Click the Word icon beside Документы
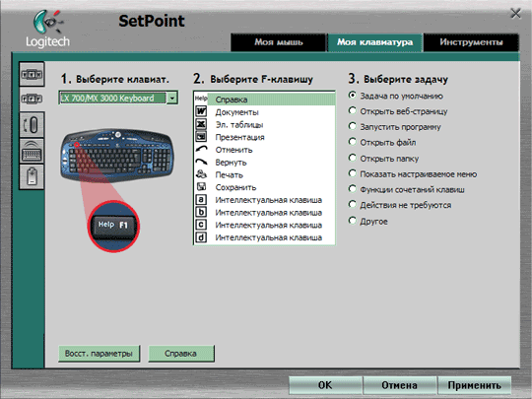This screenshot has height=399, width=532. pyautogui.click(x=201, y=111)
